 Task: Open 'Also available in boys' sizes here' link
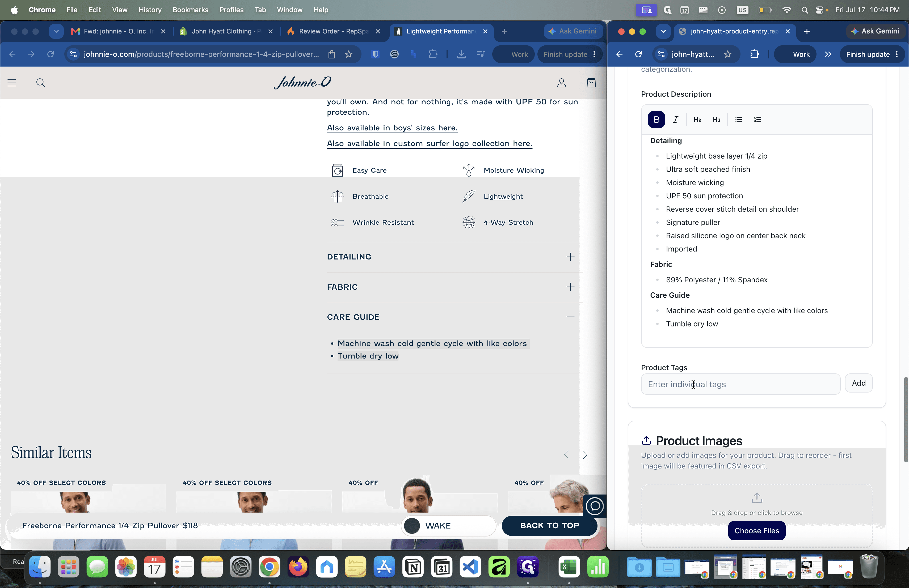pos(392,128)
